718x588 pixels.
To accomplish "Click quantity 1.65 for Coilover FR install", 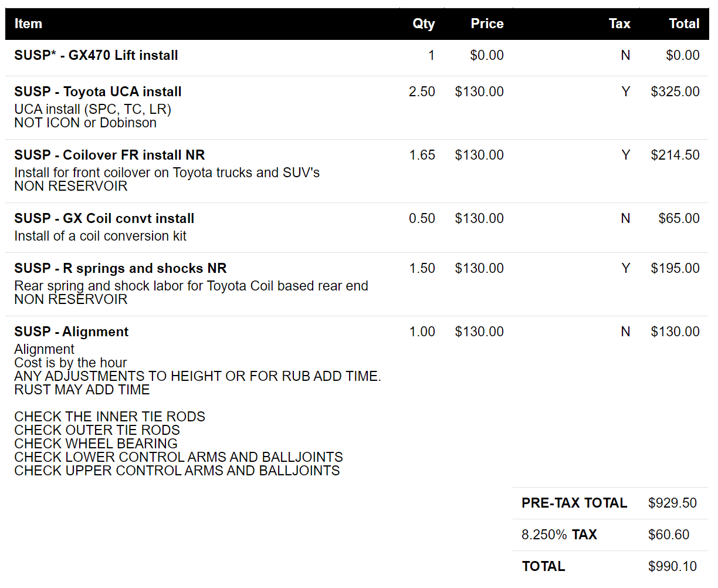I will [422, 155].
